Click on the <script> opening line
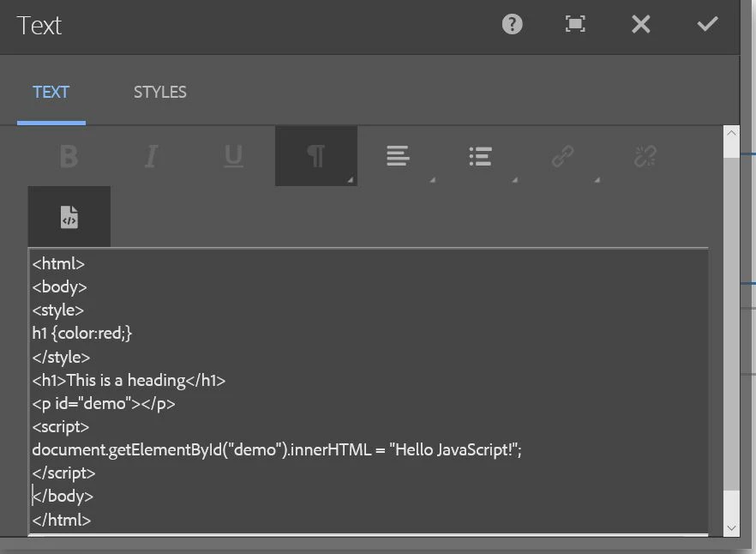756x554 pixels. 60,427
